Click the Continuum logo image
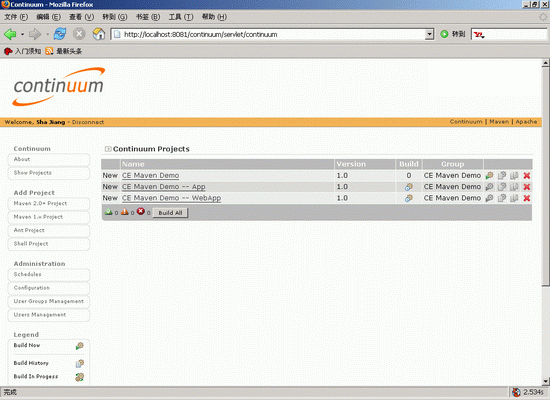 pyautogui.click(x=59, y=86)
